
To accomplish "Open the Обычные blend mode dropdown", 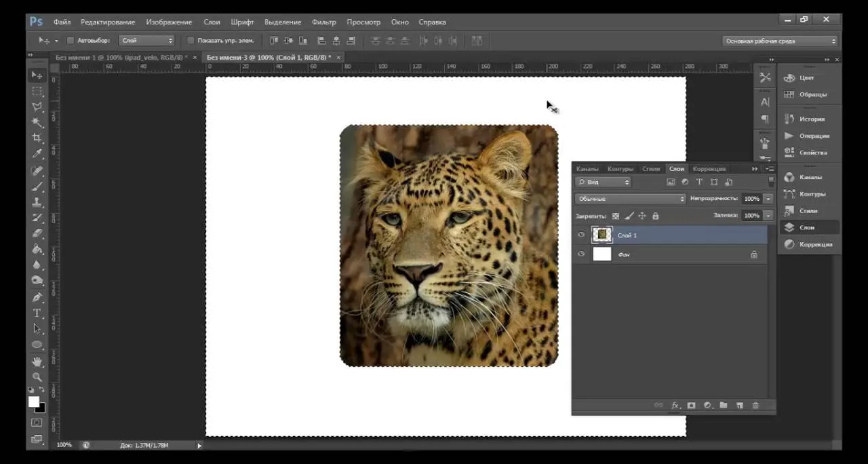I will (631, 199).
